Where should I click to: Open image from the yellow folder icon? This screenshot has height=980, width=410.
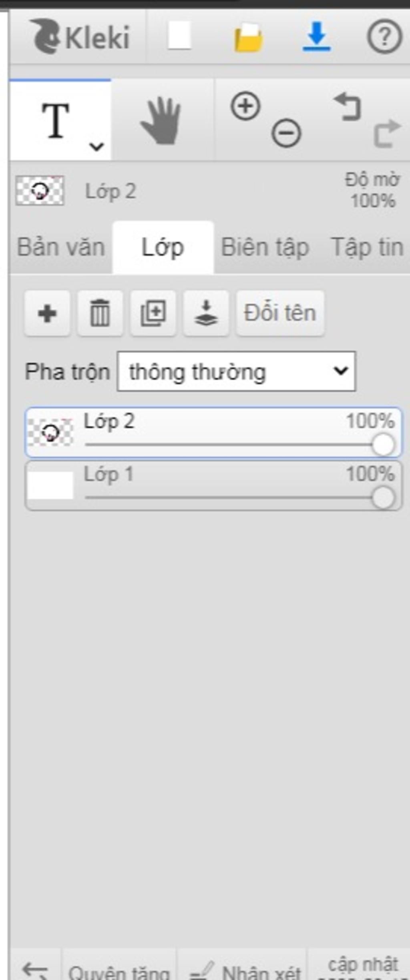[x=248, y=38]
